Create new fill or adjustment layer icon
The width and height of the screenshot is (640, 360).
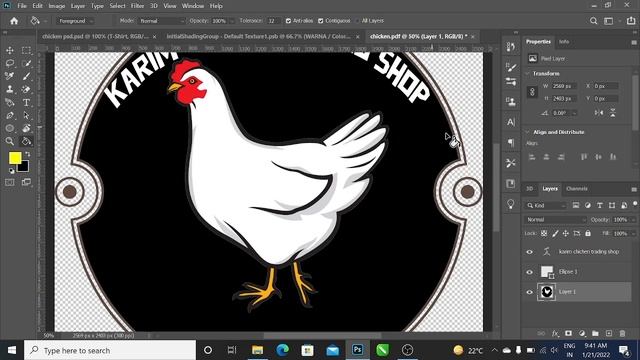[x=582, y=333]
